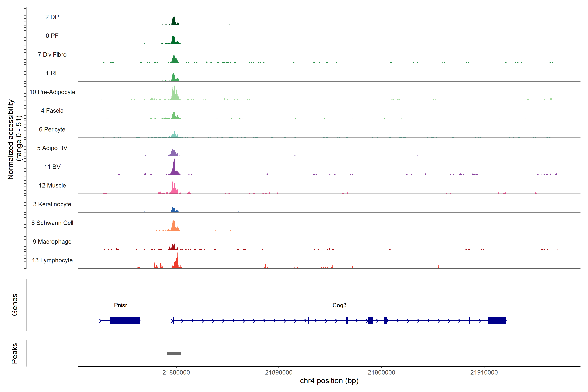588x392 pixels.
Task: Click the 9 Macrophage track label
Action: coord(52,242)
